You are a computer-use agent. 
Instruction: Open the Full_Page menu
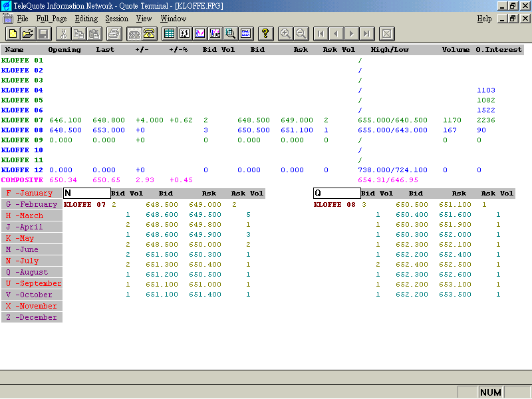tap(52, 19)
